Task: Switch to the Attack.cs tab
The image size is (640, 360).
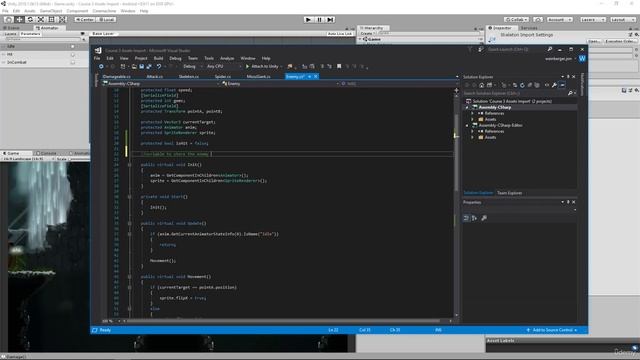Action: [x=155, y=77]
